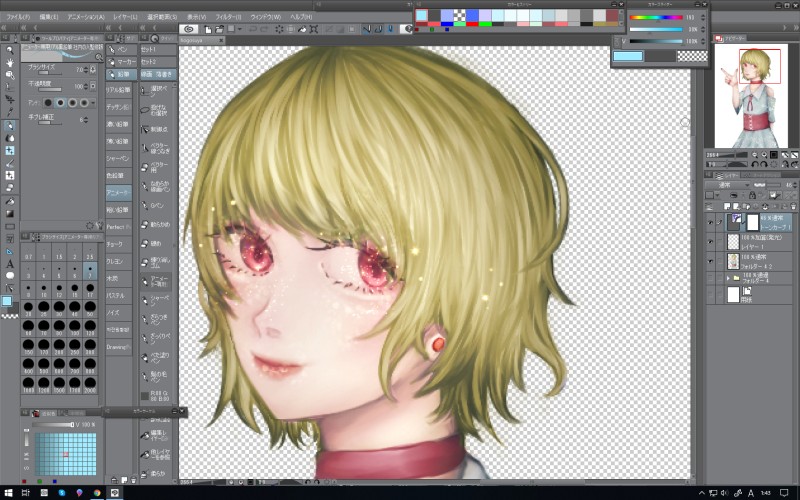Click the new raster layer icon
The width and height of the screenshot is (800, 500).
(727, 207)
